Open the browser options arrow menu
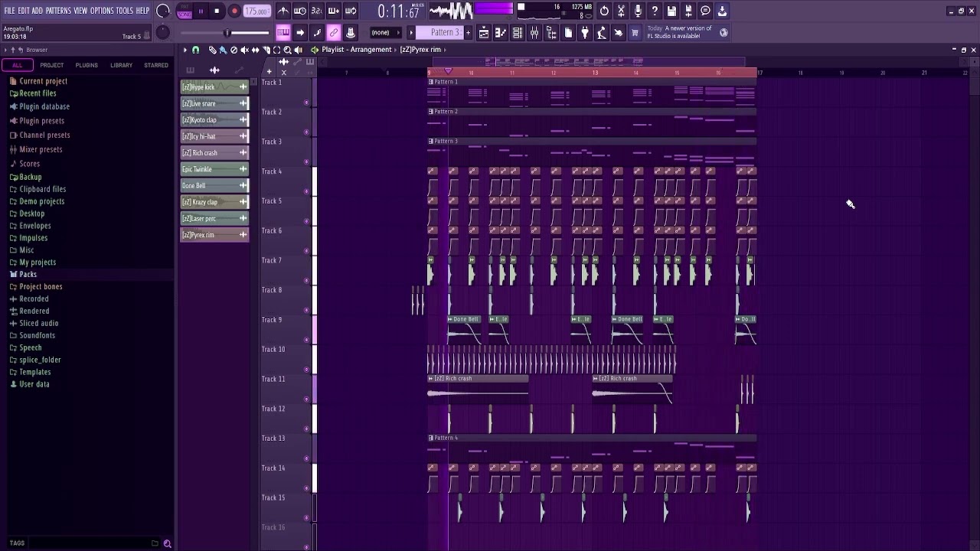The width and height of the screenshot is (980, 551). [x=5, y=50]
